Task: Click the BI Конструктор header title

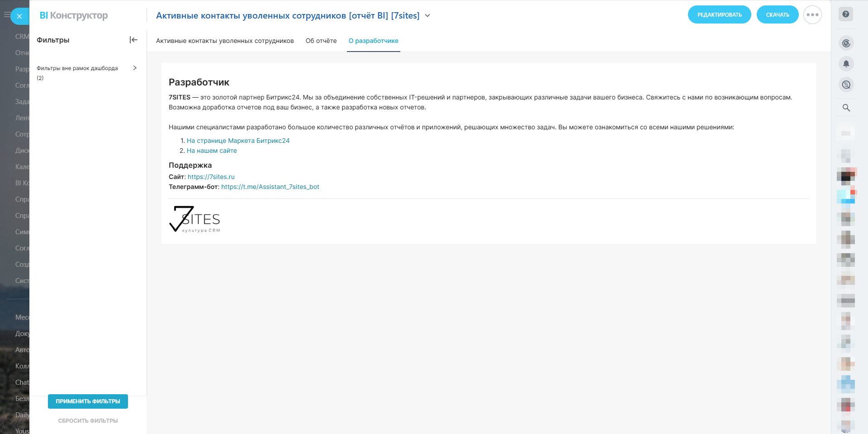Action: click(74, 15)
